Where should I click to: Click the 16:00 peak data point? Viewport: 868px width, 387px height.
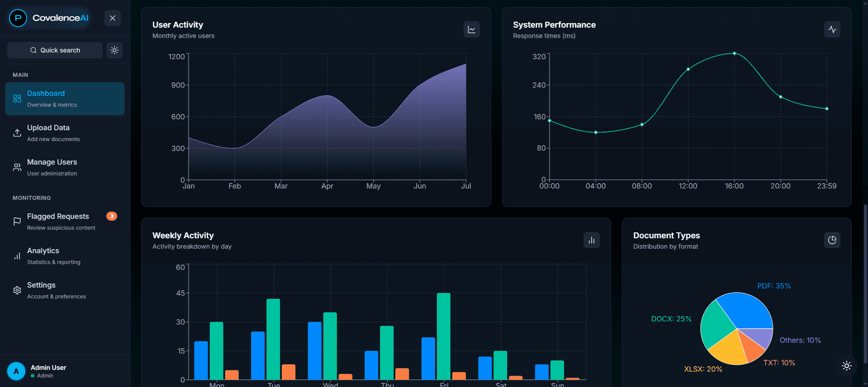click(734, 53)
